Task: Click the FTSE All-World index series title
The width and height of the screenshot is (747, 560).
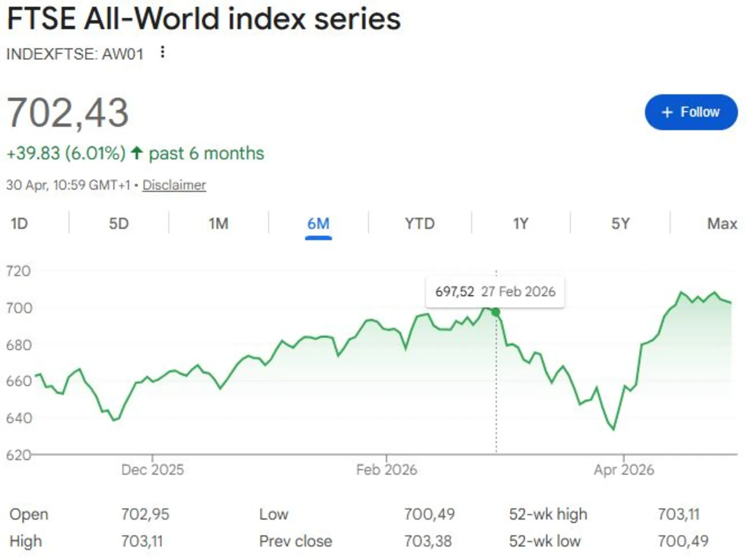Action: click(x=204, y=19)
